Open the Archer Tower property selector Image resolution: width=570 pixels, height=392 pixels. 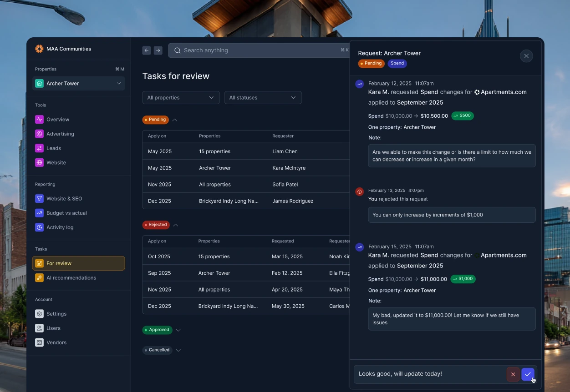[x=79, y=83]
